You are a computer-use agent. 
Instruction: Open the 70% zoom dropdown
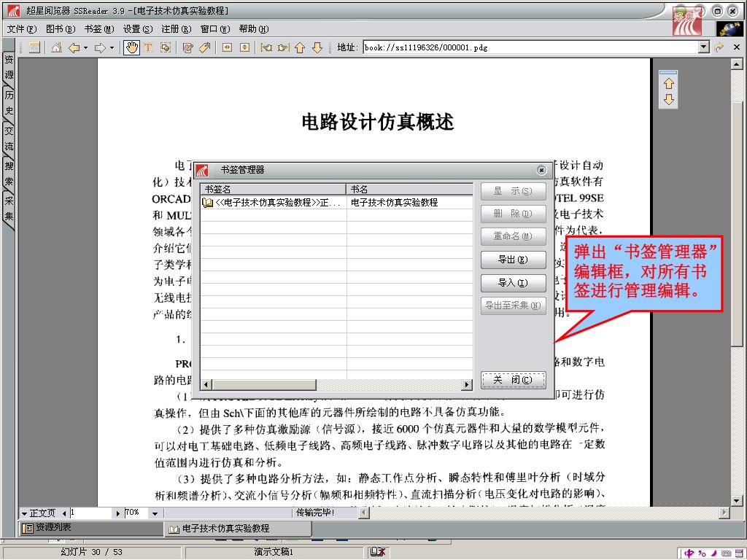click(155, 513)
